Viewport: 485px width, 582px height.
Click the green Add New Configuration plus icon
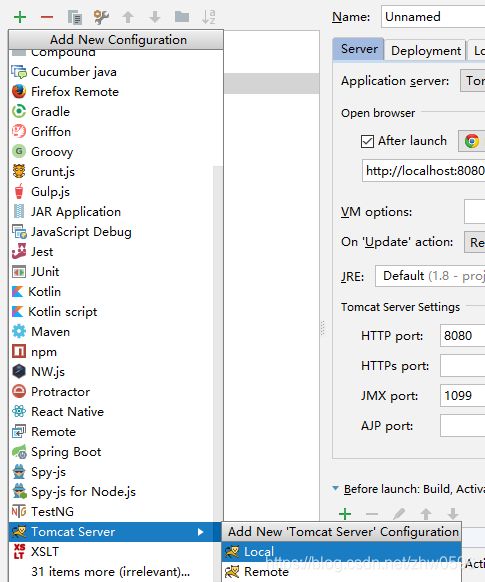20,17
